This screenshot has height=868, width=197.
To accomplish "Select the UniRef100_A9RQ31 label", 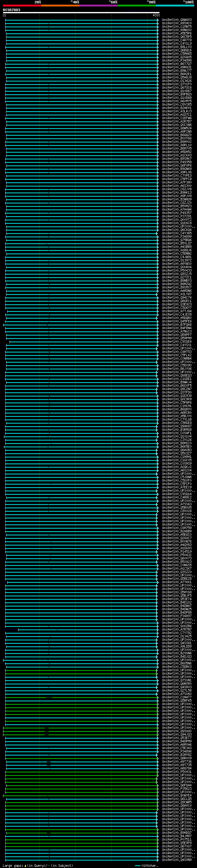I will tap(177, 67).
